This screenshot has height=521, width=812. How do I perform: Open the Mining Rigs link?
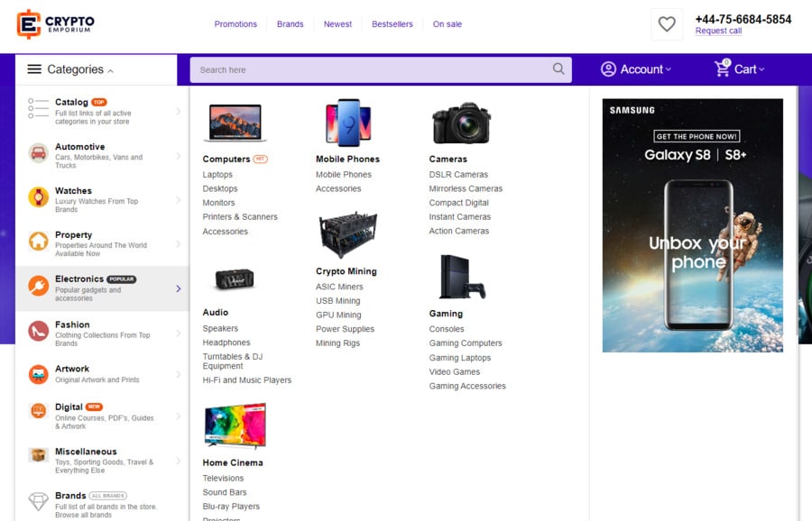pyautogui.click(x=337, y=343)
